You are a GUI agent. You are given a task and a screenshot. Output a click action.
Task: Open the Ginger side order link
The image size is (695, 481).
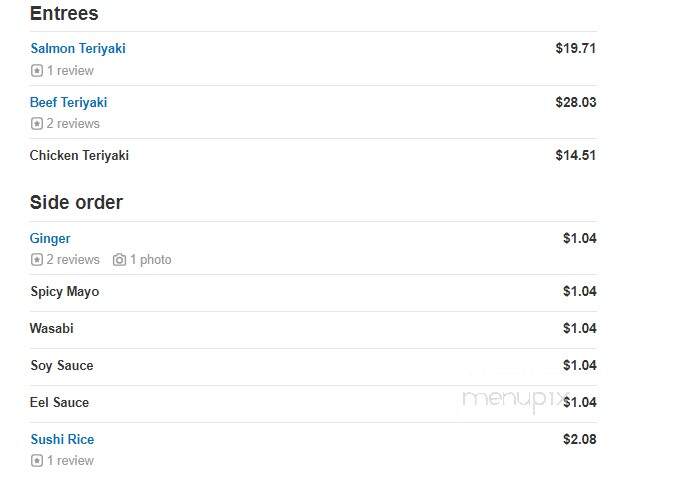(x=50, y=239)
